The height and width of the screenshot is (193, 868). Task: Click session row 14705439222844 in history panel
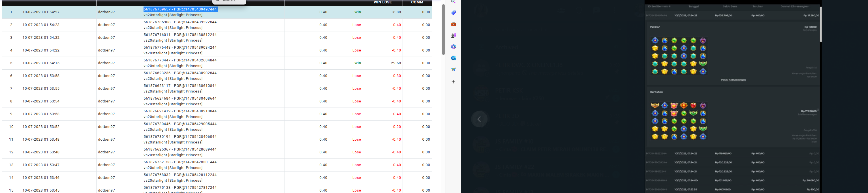pyautogui.click(x=732, y=154)
